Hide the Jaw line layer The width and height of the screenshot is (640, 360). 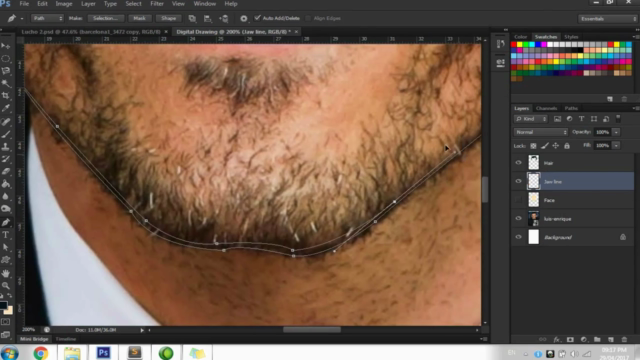(x=518, y=181)
